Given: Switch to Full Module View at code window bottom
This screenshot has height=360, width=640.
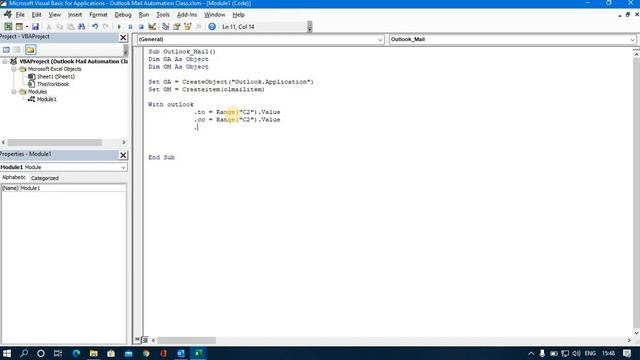Looking at the screenshot, I should 145,340.
